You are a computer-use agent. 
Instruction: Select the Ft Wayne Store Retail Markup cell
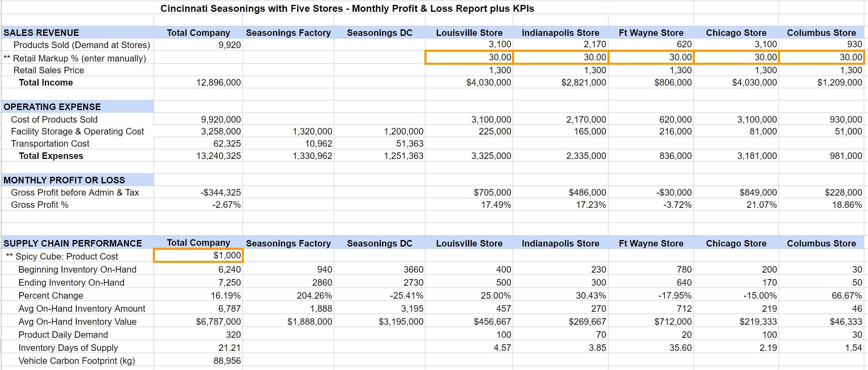coord(651,57)
